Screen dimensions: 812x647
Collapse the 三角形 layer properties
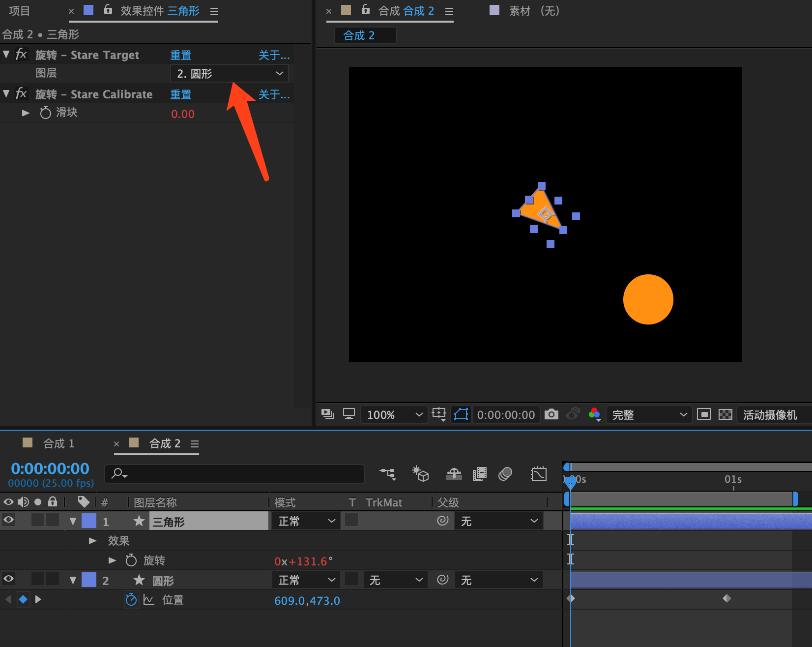click(73, 521)
